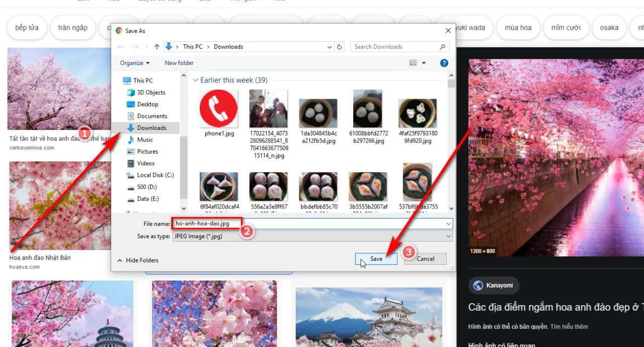Select the bbdefbb85c70 thumbnail file

click(x=318, y=191)
